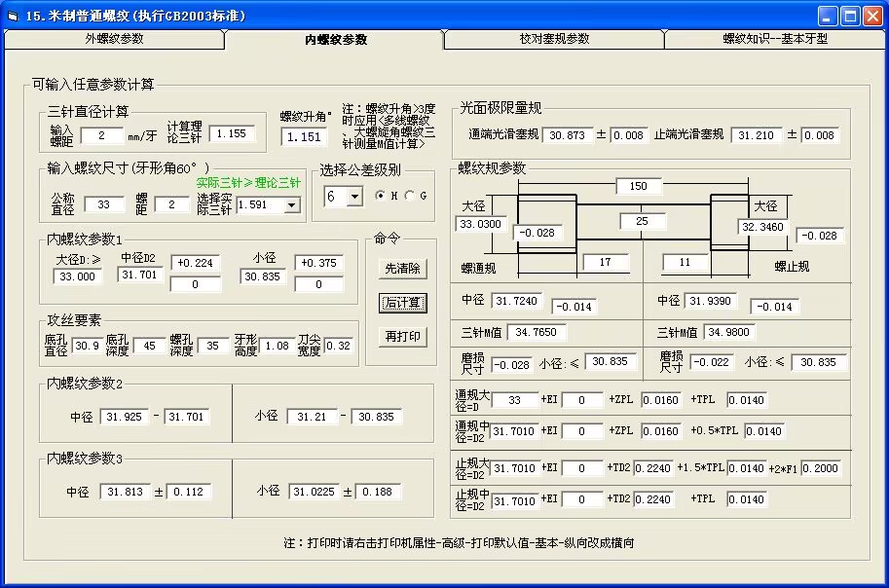Maximize the thread calculator window
889x588 pixels.
pyautogui.click(x=850, y=16)
